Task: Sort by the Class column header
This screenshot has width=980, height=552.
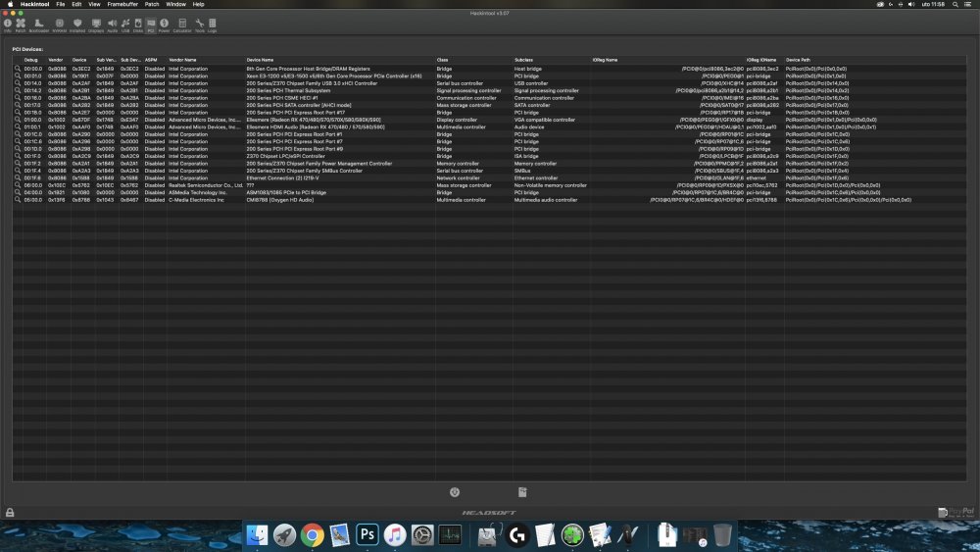Action: [473, 60]
